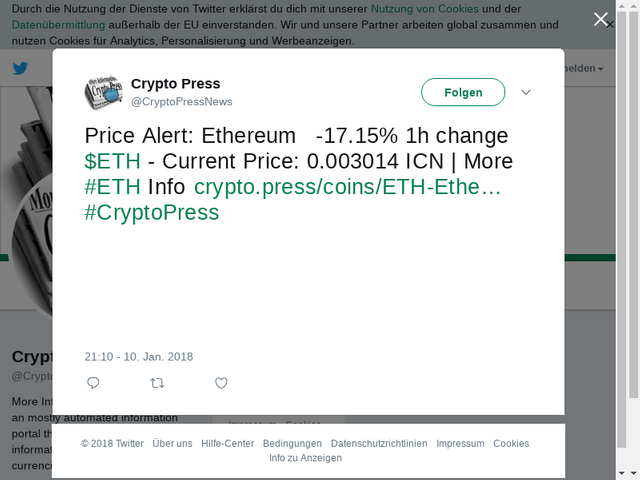Open the crypto.press coins link
The height and width of the screenshot is (480, 640).
tap(347, 187)
